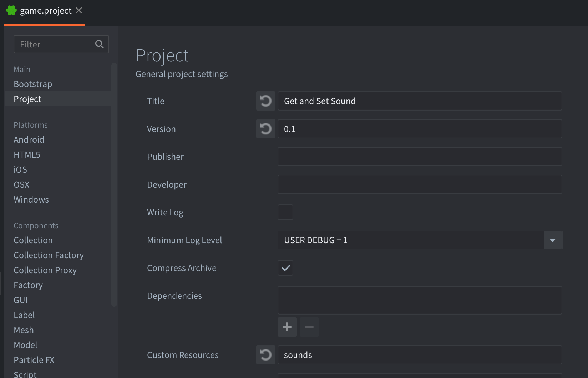
Task: Uncheck the Compress Archive checkbox
Action: 285,268
